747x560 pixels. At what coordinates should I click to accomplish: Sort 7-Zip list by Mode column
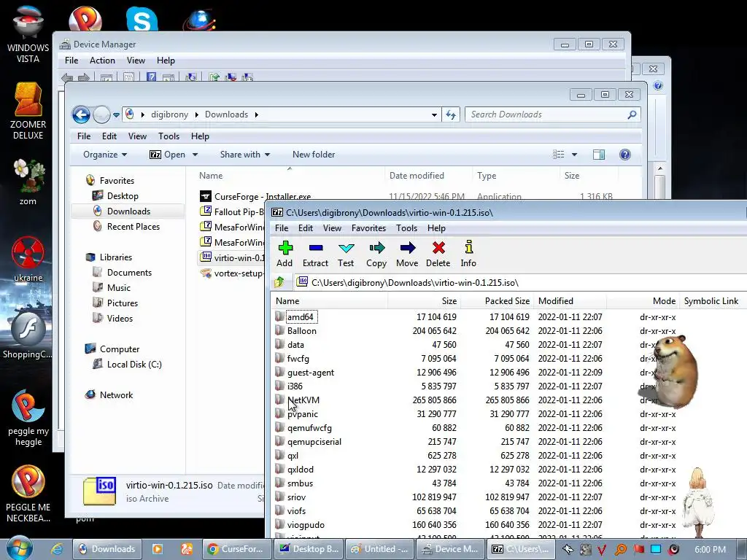643,301
